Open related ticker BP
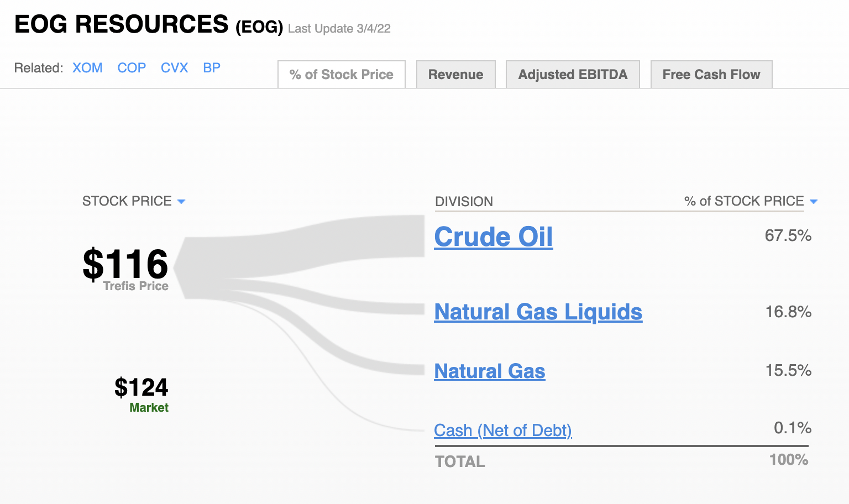 (x=212, y=68)
